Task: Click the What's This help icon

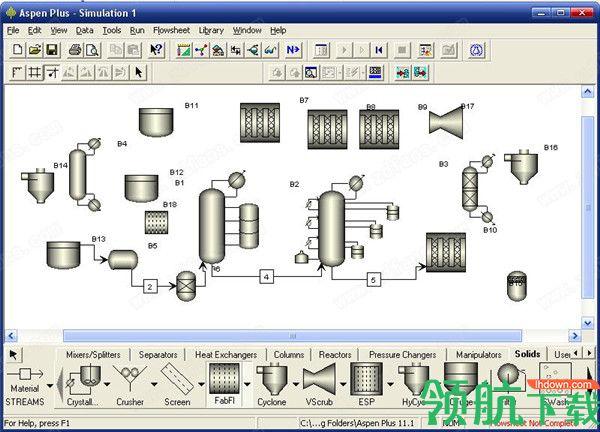Action: (x=157, y=50)
